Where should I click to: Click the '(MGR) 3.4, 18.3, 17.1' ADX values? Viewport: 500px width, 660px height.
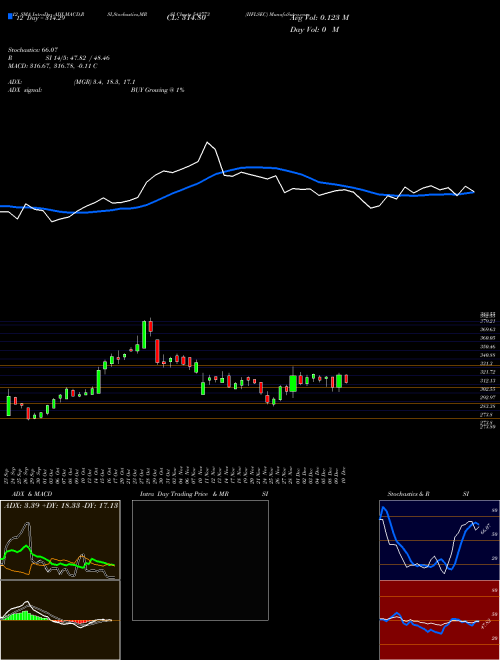tap(104, 82)
